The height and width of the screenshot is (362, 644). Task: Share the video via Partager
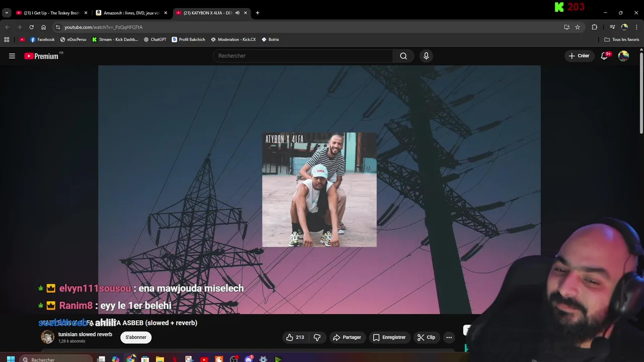347,337
